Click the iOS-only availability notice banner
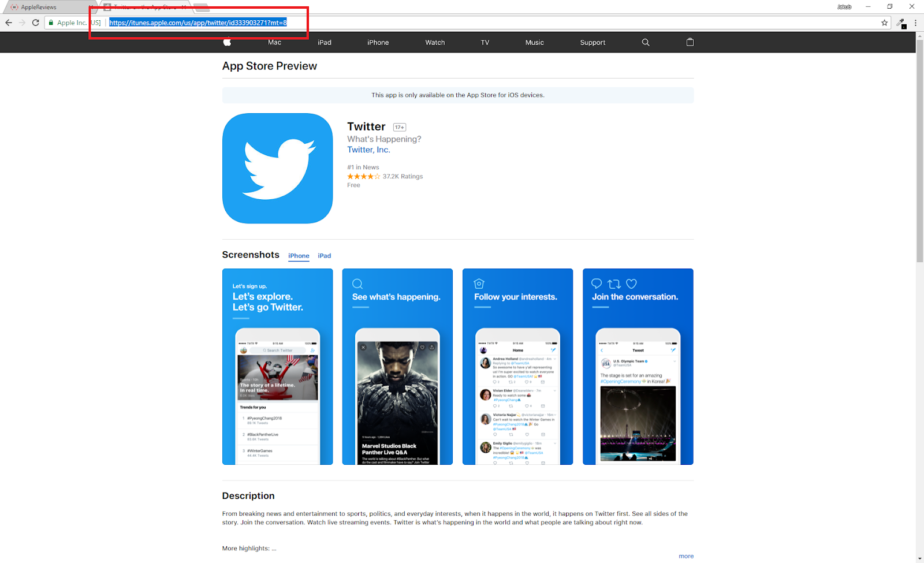The width and height of the screenshot is (924, 563). 458,95
